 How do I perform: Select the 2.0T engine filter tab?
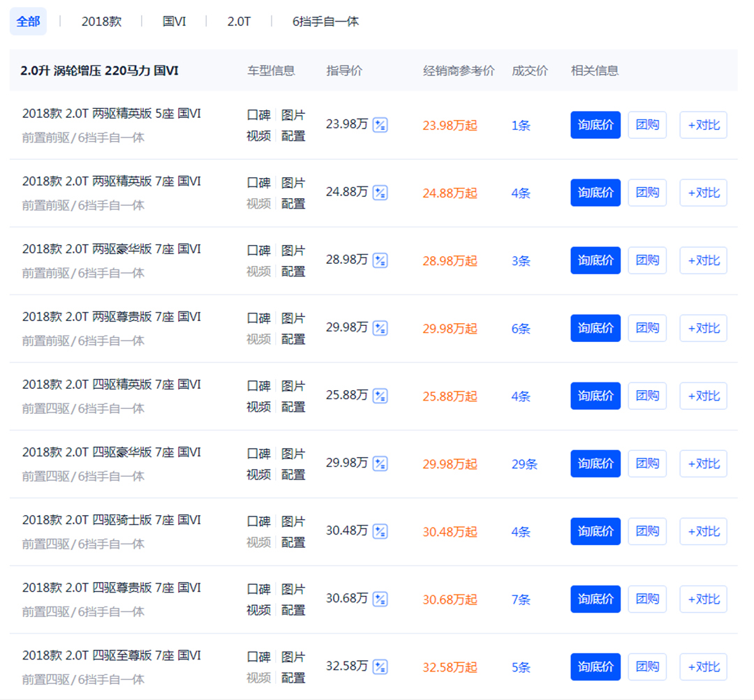pyautogui.click(x=239, y=22)
